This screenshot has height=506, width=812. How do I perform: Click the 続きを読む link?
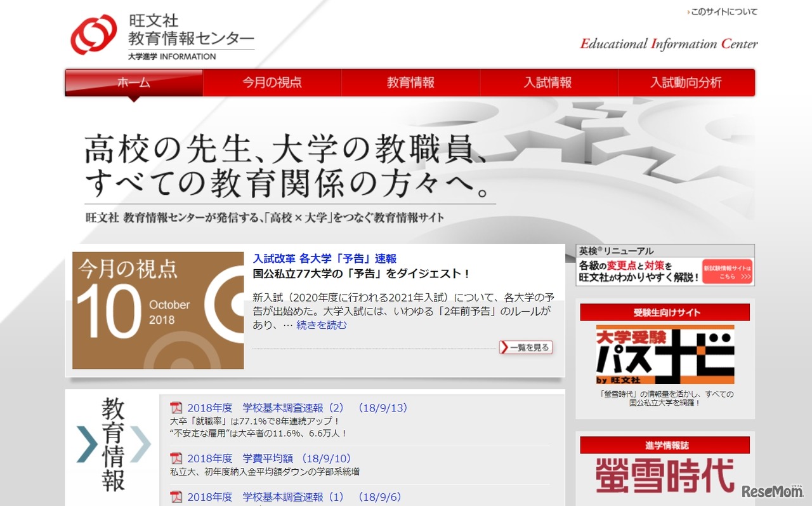tap(322, 325)
